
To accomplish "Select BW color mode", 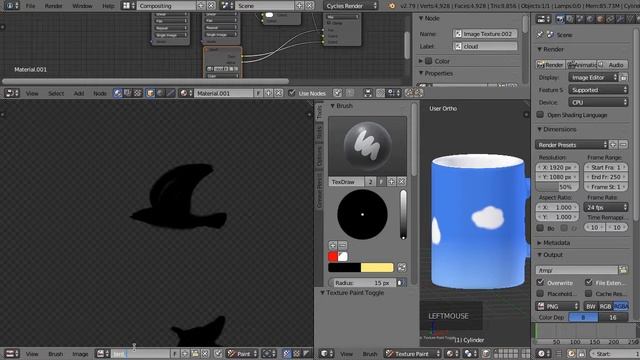I will 591,306.
